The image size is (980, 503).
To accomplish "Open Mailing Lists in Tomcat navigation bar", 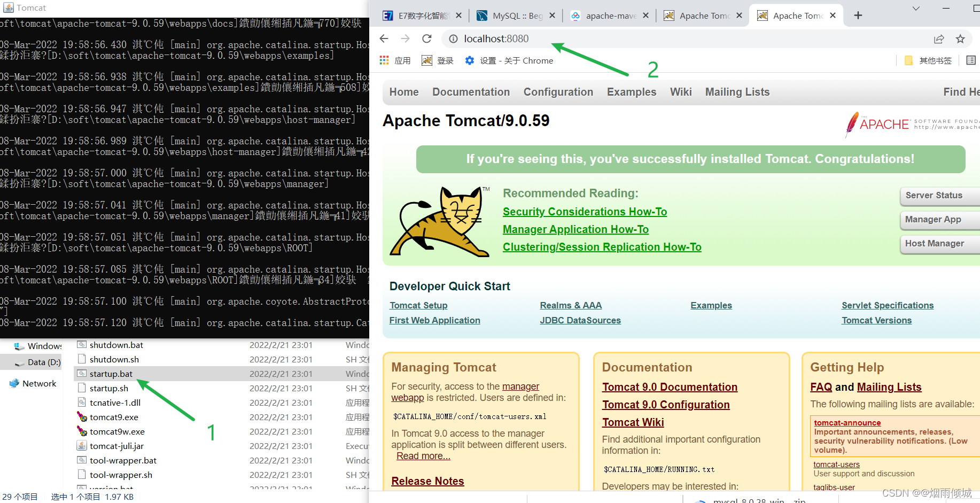I will coord(737,92).
